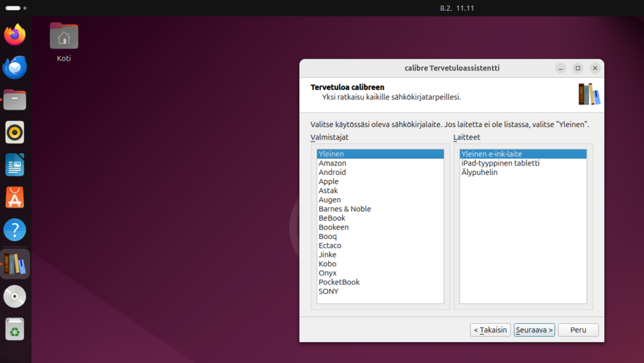Open the trash bin in the dock
This screenshot has width=644, height=363.
click(x=15, y=329)
